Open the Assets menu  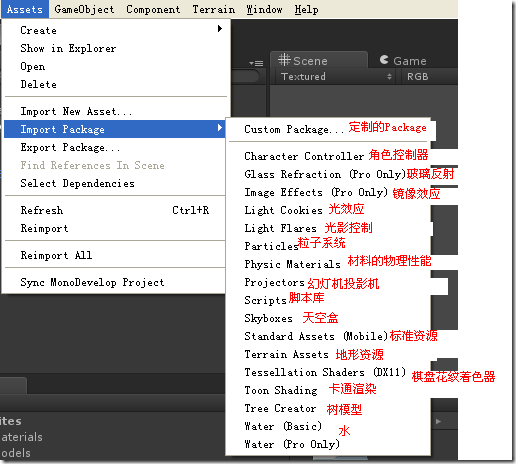25,9
